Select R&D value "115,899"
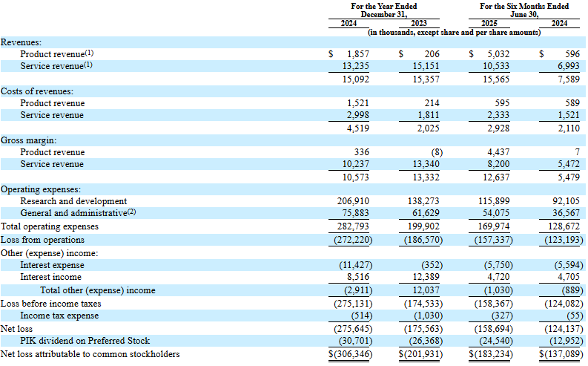This screenshot has height=366, width=588. (494, 201)
